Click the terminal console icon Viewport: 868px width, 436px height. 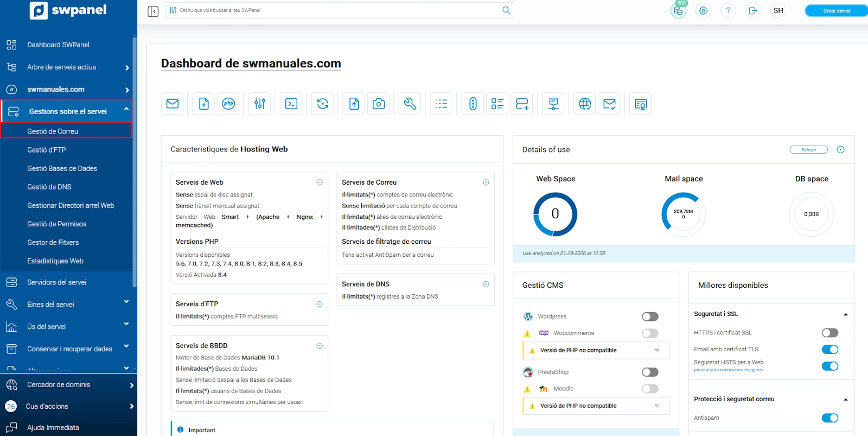pos(291,104)
